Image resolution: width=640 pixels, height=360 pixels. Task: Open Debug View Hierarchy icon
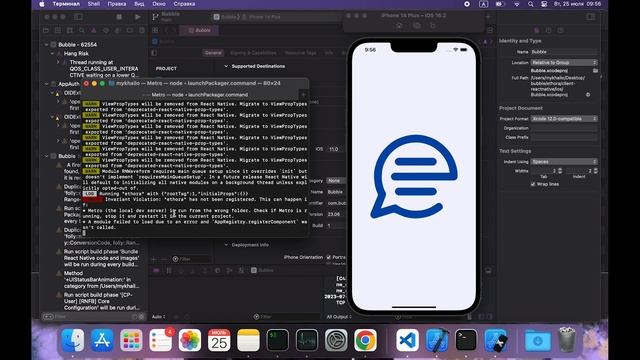pyautogui.click(x=229, y=271)
